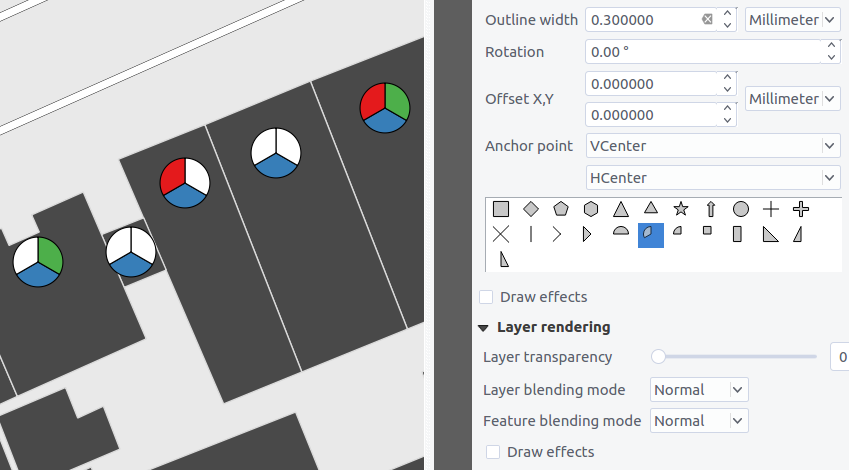Select the left half triangle shape
This screenshot has height=470, width=849.
[504, 259]
